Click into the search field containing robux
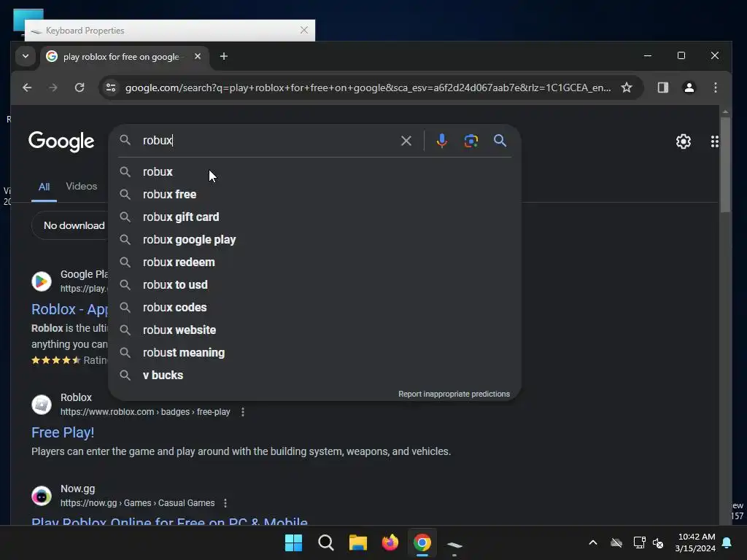 click(267, 141)
